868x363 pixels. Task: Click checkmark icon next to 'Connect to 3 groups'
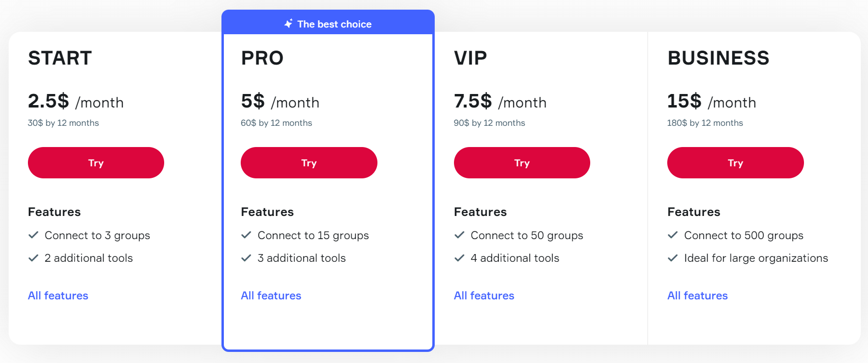33,235
